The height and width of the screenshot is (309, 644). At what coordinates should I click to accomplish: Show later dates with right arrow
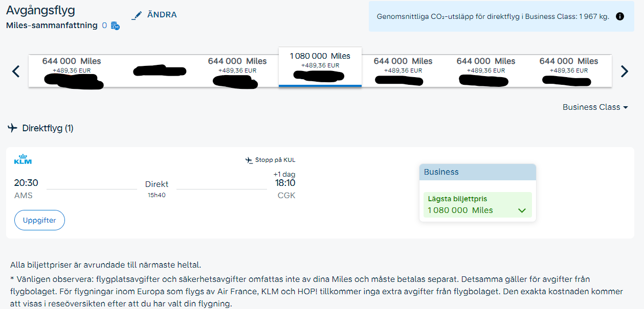[624, 72]
